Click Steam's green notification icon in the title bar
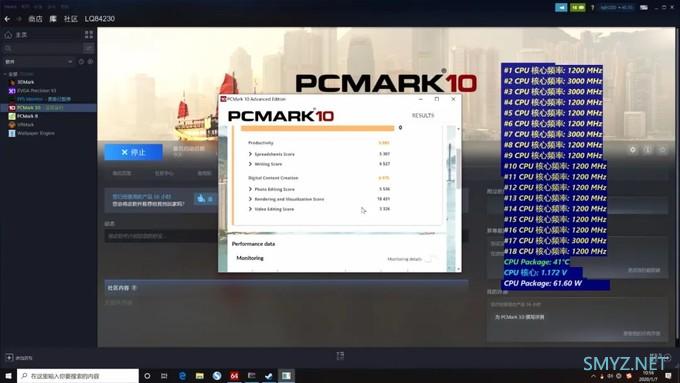680x383 pixels. (578, 7)
